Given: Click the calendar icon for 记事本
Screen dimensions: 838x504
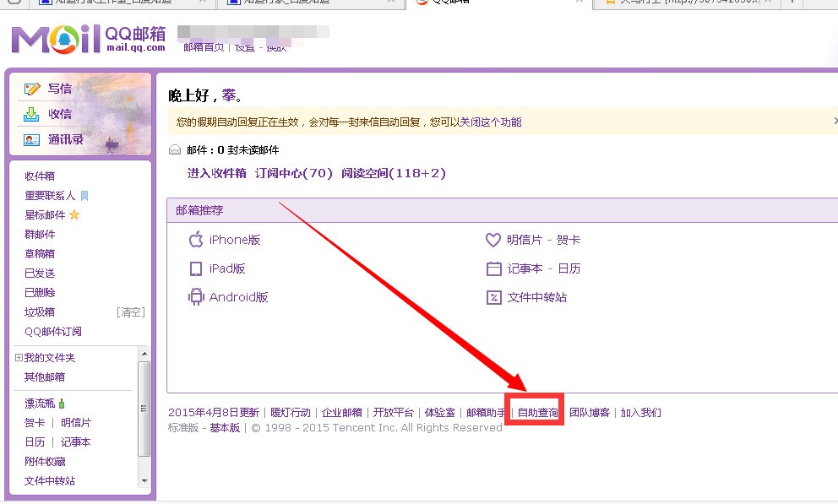Looking at the screenshot, I should [494, 268].
